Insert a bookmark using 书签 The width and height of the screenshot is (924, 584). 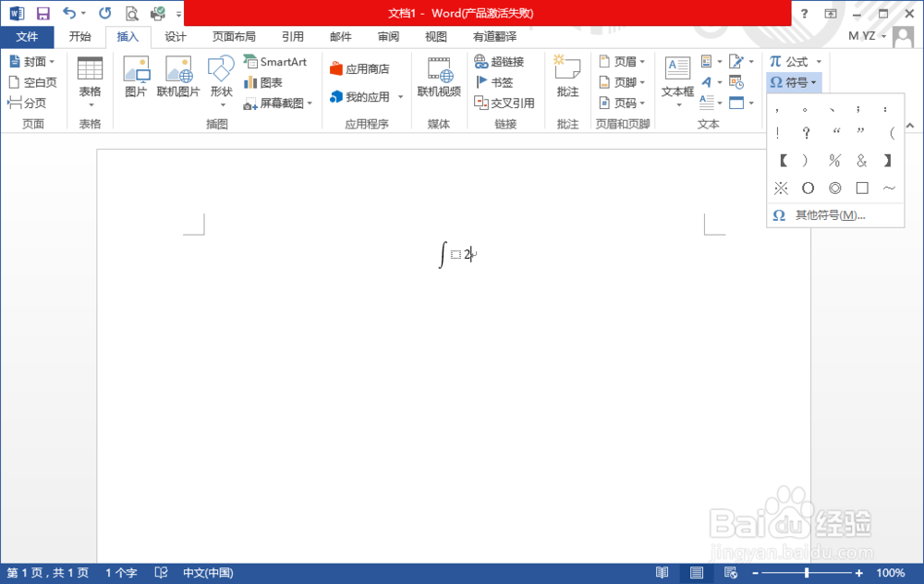click(495, 81)
